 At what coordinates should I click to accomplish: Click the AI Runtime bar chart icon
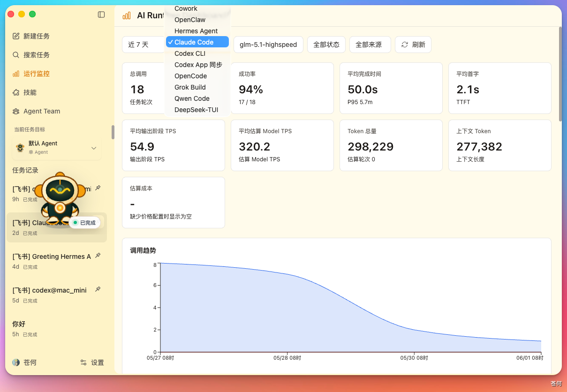126,15
